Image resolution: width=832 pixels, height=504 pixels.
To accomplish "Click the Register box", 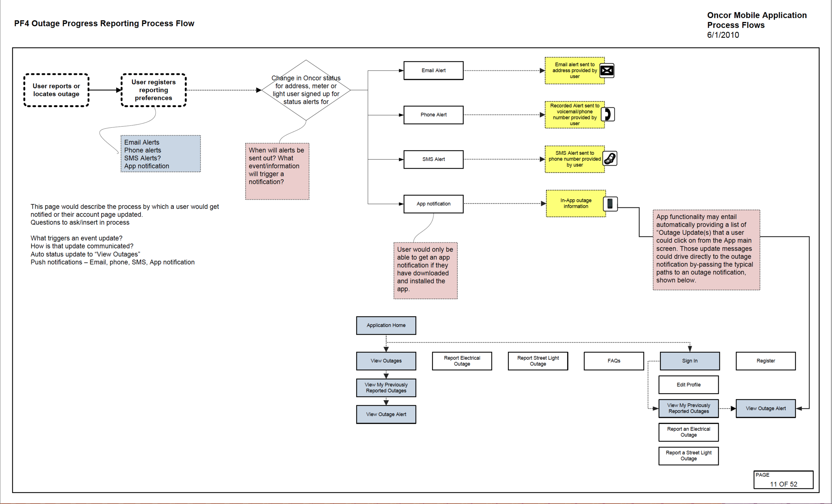I will [766, 361].
